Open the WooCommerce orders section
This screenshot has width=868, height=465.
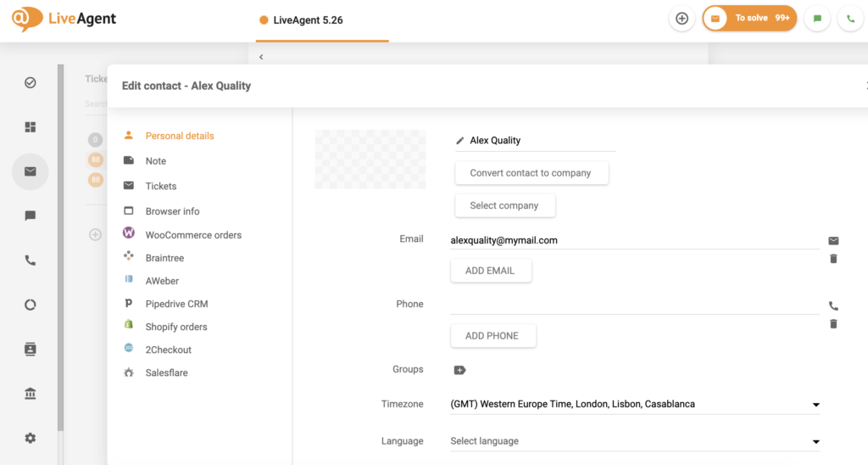coord(192,235)
